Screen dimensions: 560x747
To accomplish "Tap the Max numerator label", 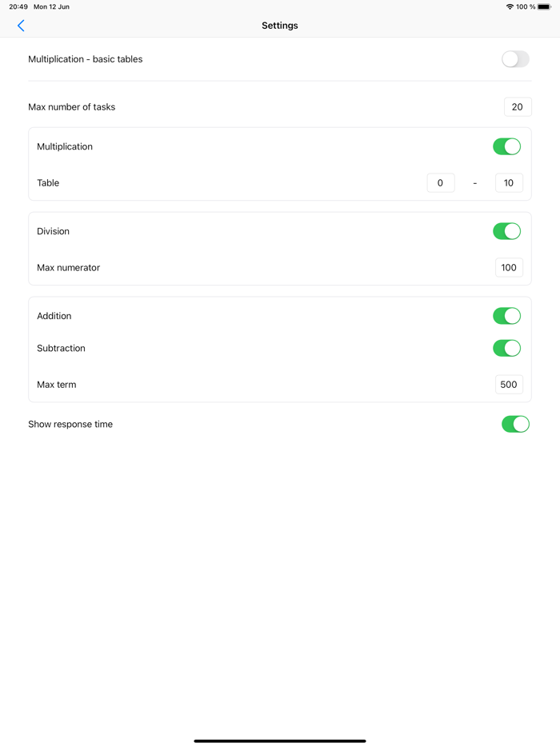I will point(69,268).
